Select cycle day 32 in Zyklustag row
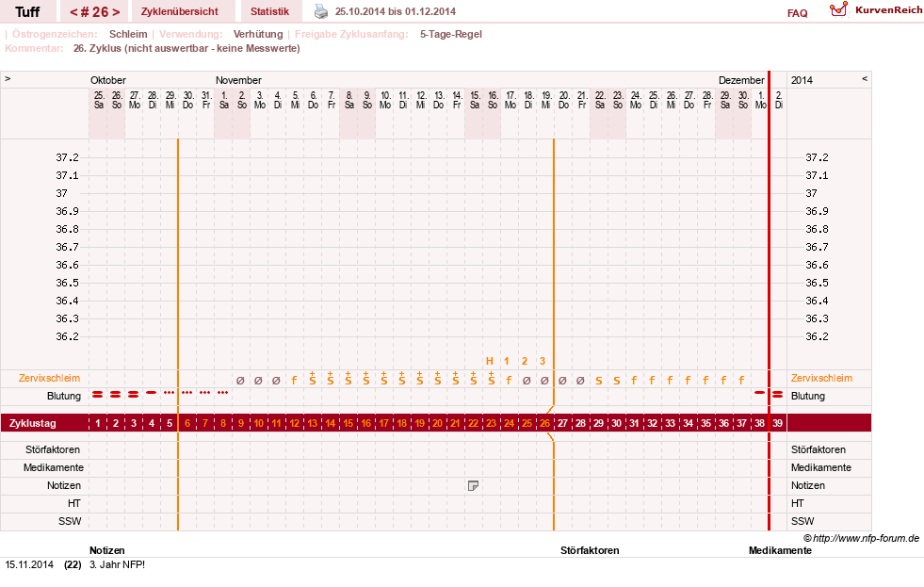Viewport: 924px width, 587px height. (653, 423)
